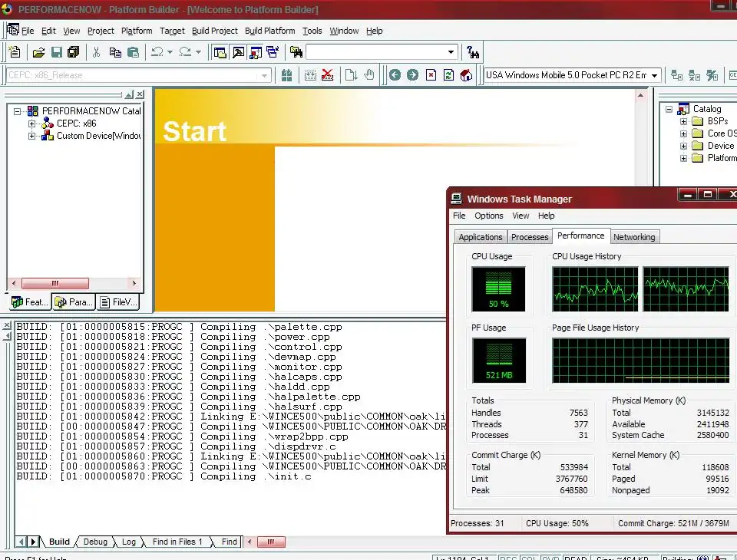Click the Open folder icon

pyautogui.click(x=38, y=52)
